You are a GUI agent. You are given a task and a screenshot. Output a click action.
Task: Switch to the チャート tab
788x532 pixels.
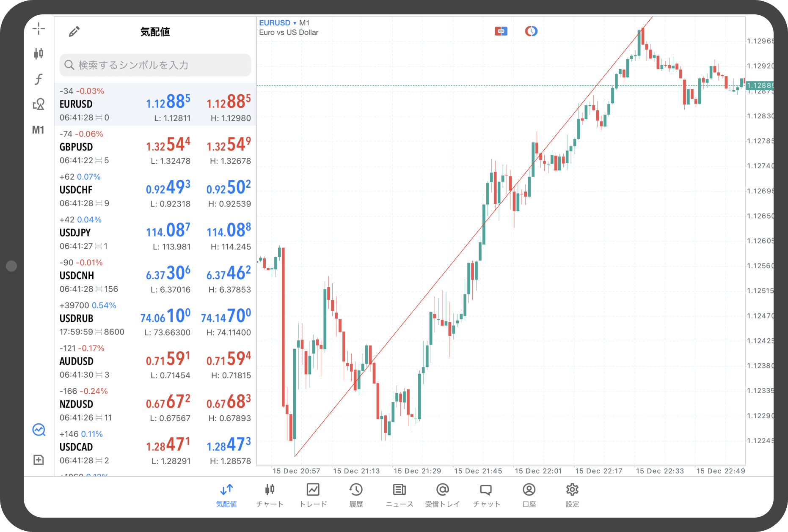click(270, 495)
